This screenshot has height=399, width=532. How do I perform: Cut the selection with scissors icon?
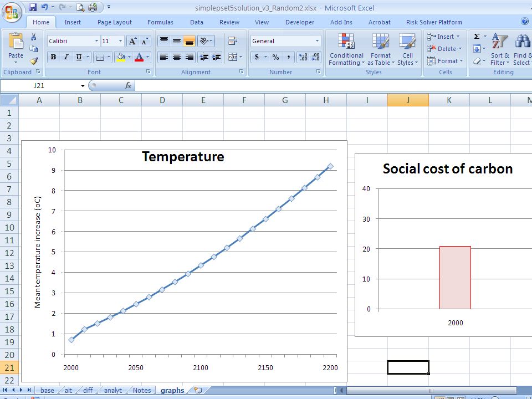pyautogui.click(x=33, y=37)
